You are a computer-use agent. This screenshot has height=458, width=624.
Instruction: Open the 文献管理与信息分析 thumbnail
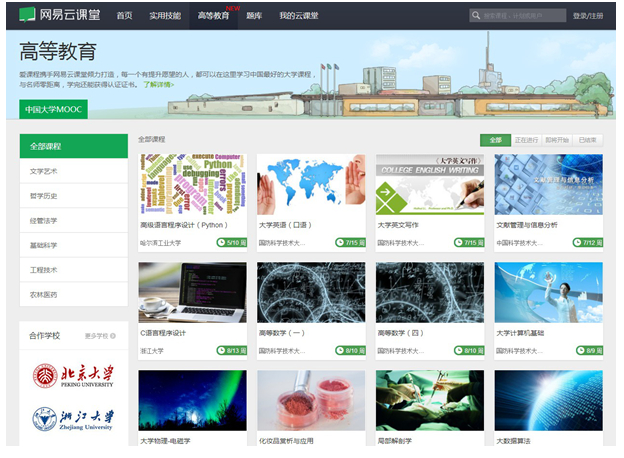click(x=549, y=185)
